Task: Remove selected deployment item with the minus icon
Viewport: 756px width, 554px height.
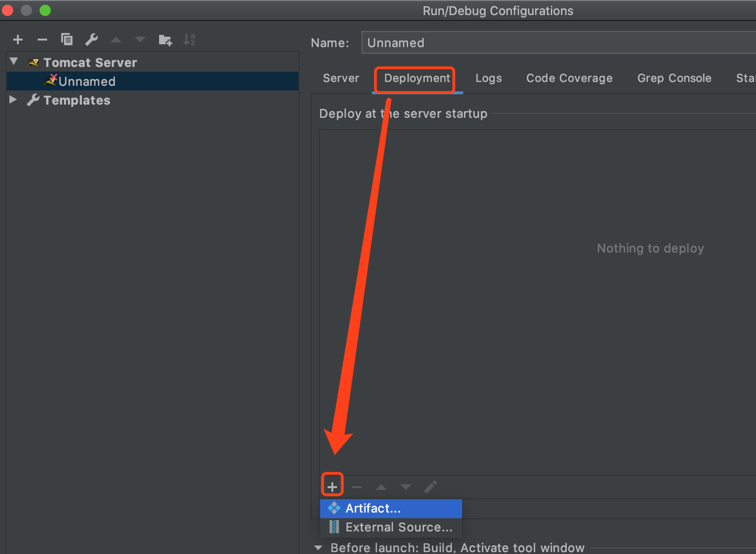Action: pos(357,487)
